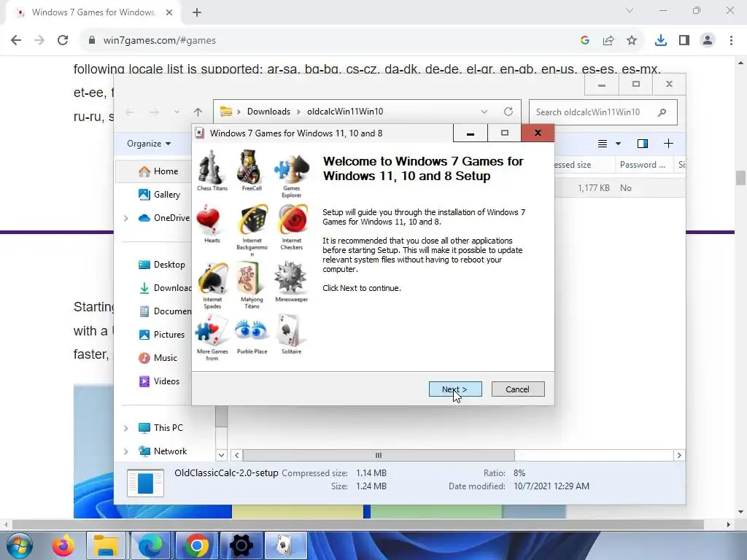The height and width of the screenshot is (560, 747).
Task: Expand the Network tree node
Action: (125, 451)
